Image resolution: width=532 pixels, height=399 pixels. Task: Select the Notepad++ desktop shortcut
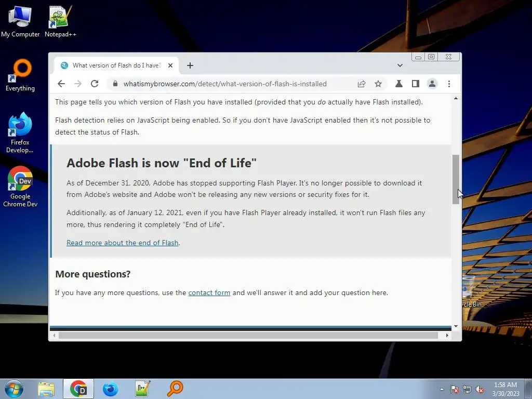(60, 21)
